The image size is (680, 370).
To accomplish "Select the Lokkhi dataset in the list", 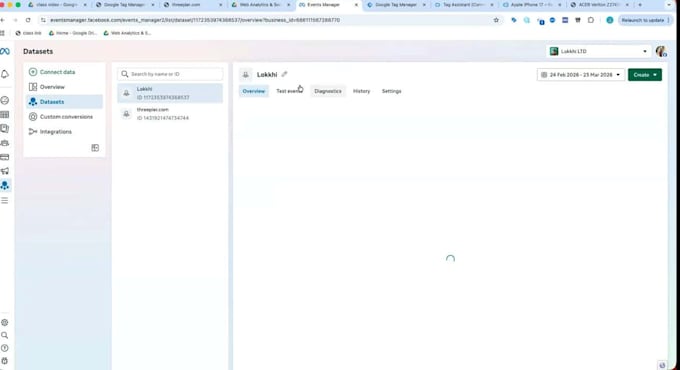I will 170,93.
